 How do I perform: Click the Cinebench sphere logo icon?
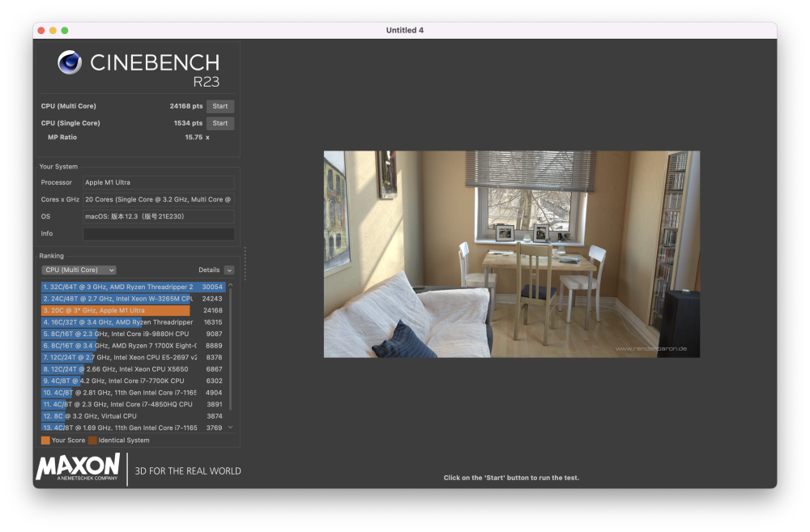point(70,62)
